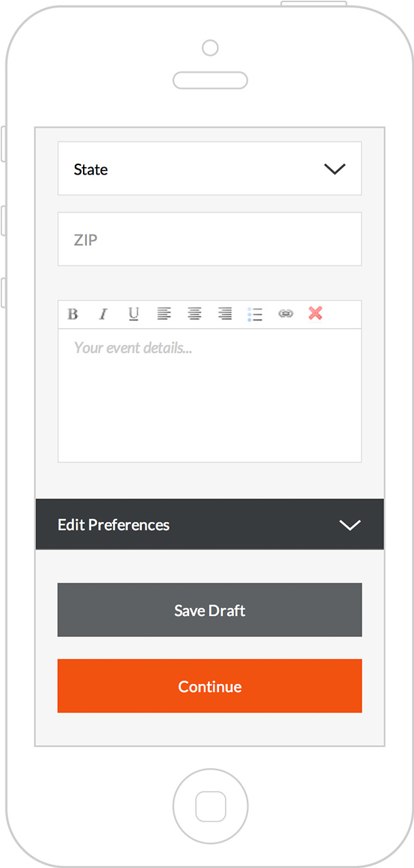Align event details text right

225,314
